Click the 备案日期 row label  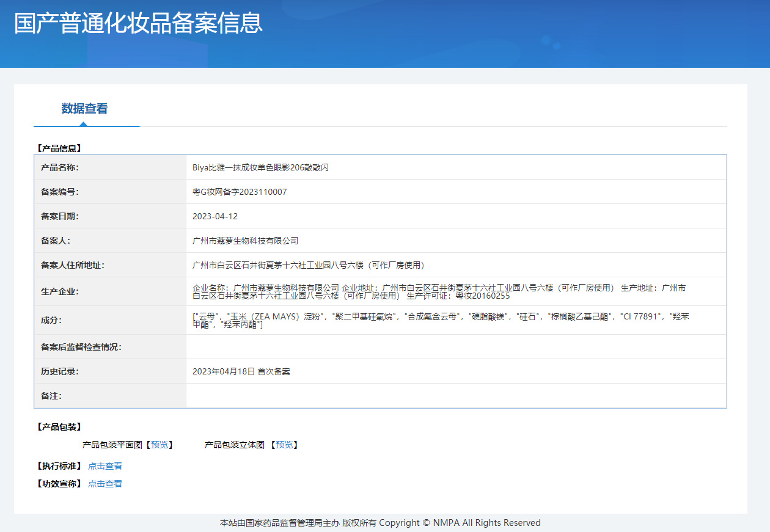pyautogui.click(x=60, y=216)
